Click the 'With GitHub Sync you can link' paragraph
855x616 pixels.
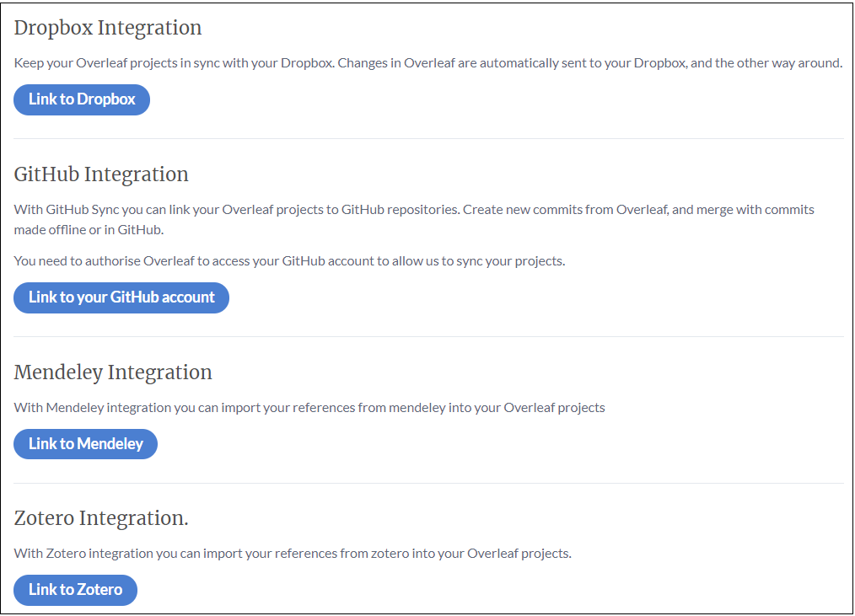414,220
